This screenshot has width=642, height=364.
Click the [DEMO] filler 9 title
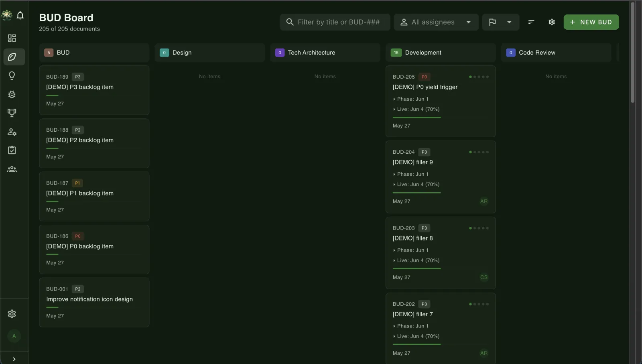coord(412,162)
